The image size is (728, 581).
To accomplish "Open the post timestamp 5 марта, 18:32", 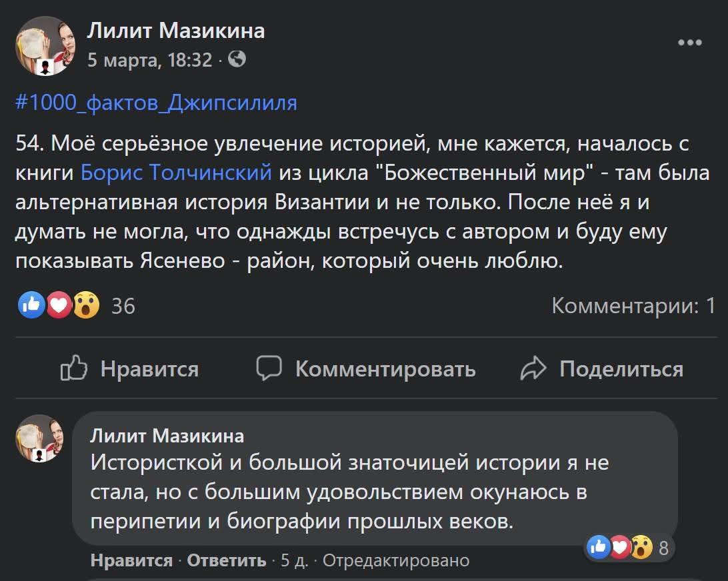I will coord(149,61).
